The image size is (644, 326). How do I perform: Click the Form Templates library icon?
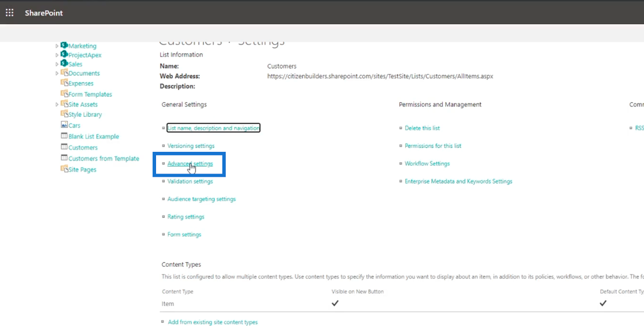[x=64, y=94]
